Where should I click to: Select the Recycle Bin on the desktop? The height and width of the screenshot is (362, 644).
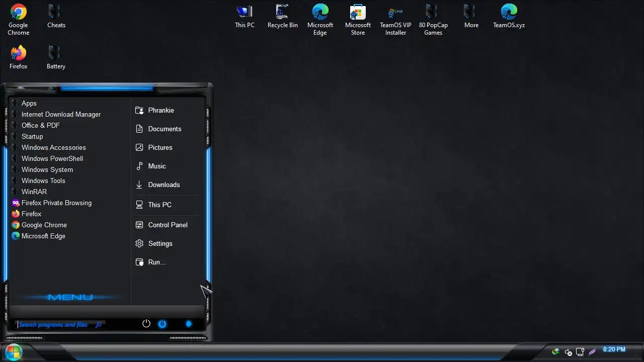(x=282, y=17)
